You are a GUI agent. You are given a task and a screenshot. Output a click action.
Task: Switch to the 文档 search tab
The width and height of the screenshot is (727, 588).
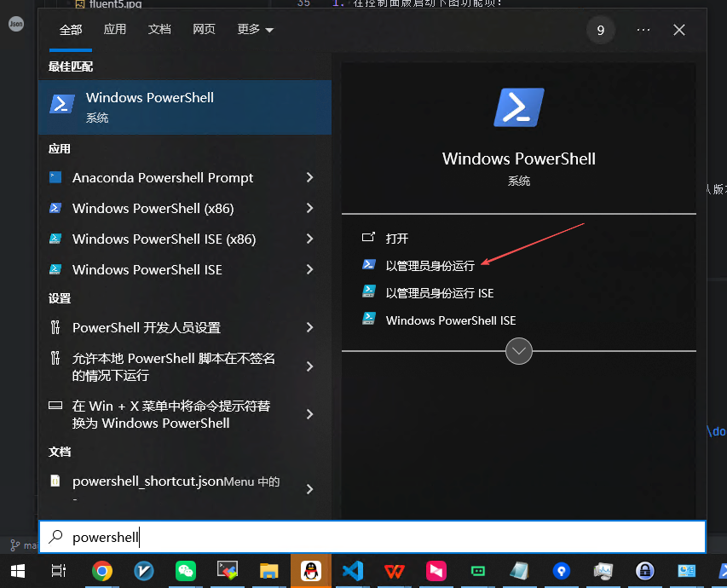[160, 28]
